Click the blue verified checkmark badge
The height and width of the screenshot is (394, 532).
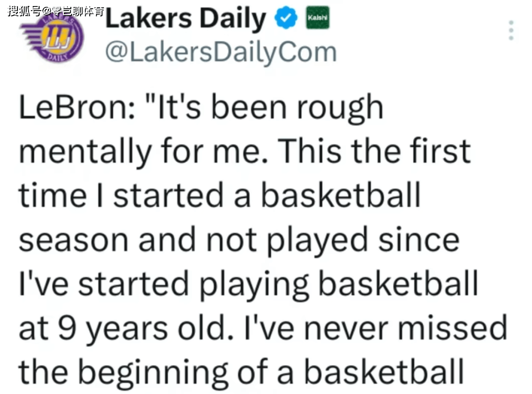[x=285, y=19]
